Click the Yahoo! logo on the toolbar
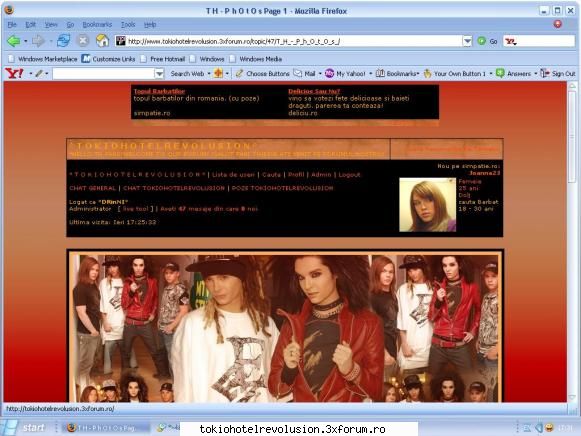Image resolution: width=581 pixels, height=436 pixels. point(14,73)
